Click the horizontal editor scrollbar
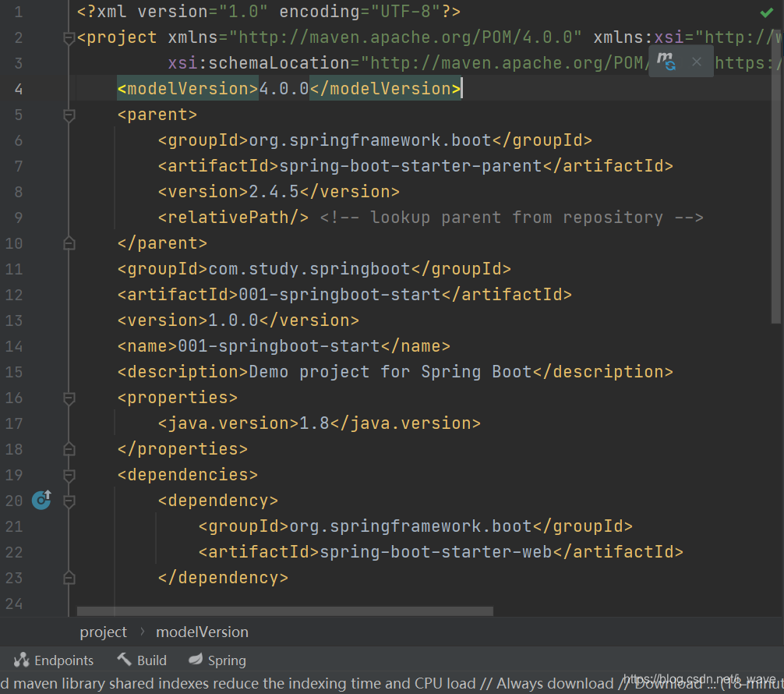 point(285,611)
